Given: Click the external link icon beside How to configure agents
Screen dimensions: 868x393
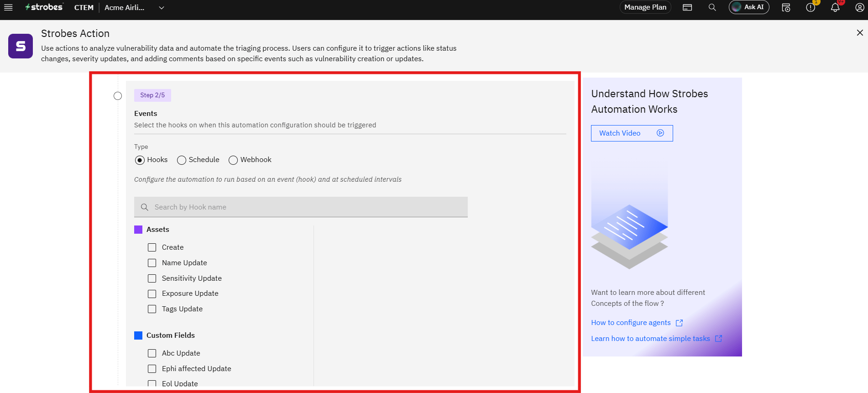Looking at the screenshot, I should (679, 323).
